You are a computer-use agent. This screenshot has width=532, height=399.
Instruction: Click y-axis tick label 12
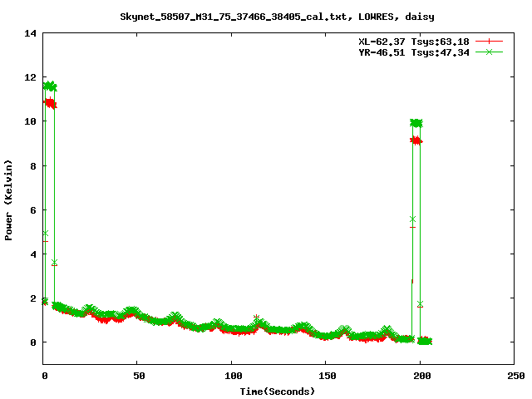pos(30,77)
